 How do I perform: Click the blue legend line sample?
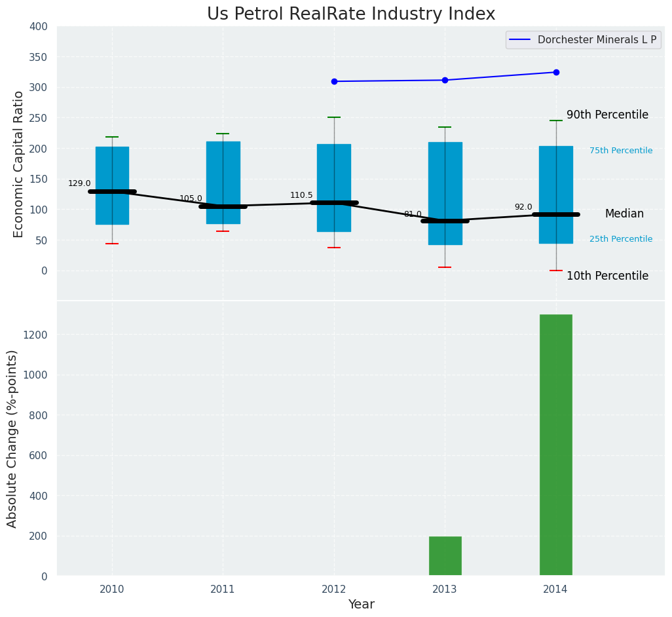pyautogui.click(x=521, y=40)
